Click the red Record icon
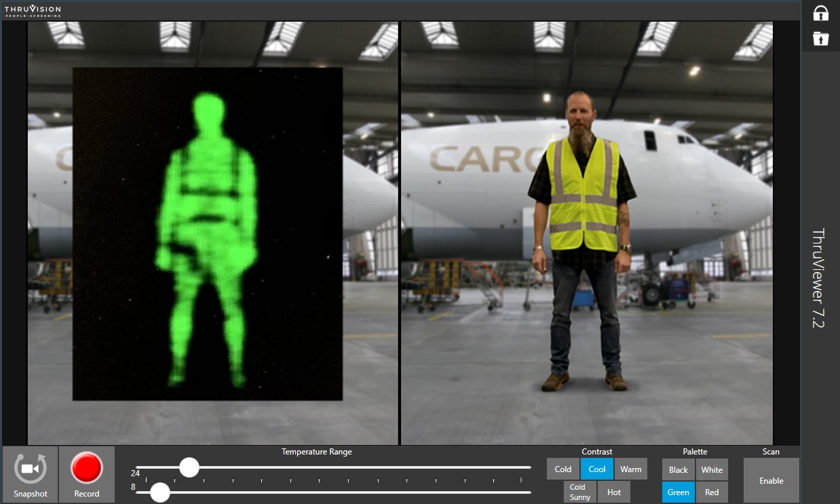 click(x=86, y=467)
